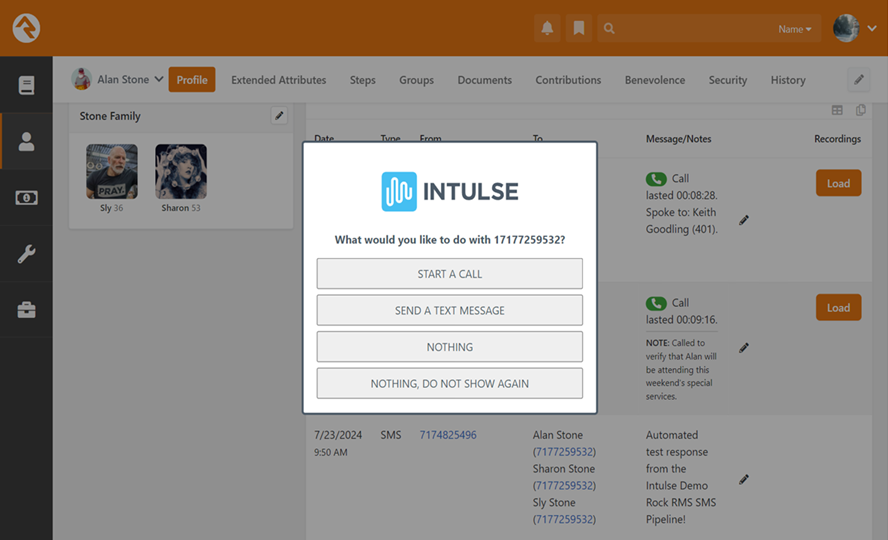This screenshot has width=888, height=540.
Task: Open the Finance money sidebar icon
Action: [26, 198]
